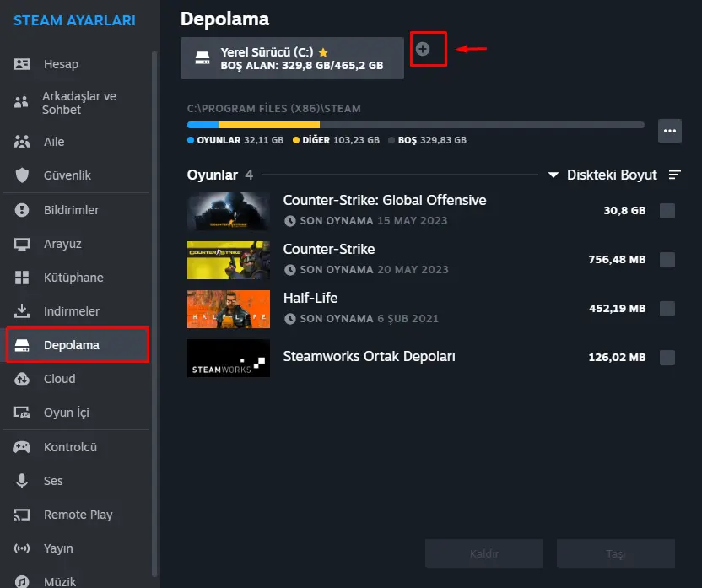Click the Oyunlar 4 heading
The height and width of the screenshot is (588, 702).
pos(220,175)
